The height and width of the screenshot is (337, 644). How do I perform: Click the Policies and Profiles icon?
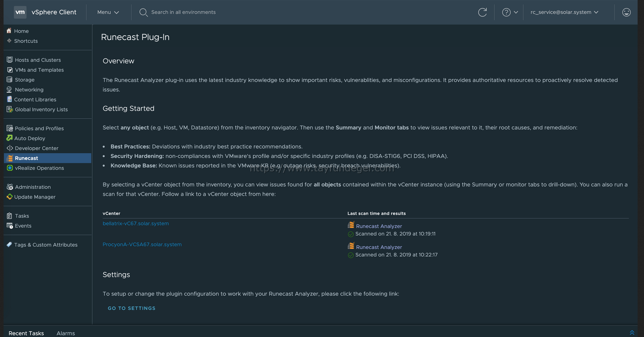click(x=10, y=128)
